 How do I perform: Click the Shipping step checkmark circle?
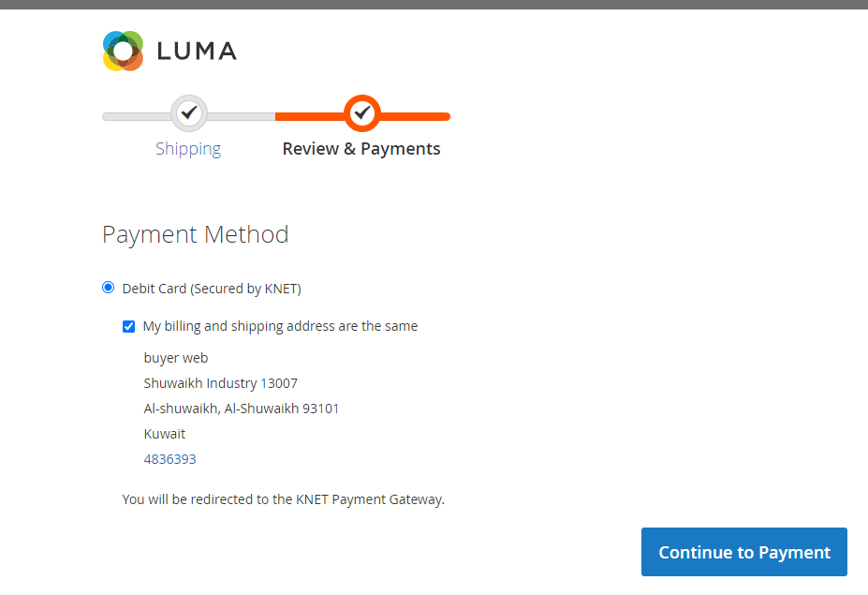click(189, 113)
